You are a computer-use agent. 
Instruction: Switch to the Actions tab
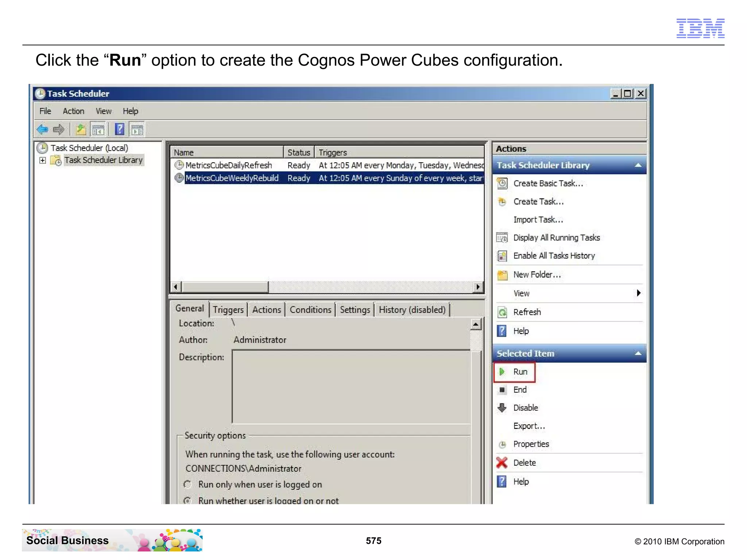click(x=267, y=310)
